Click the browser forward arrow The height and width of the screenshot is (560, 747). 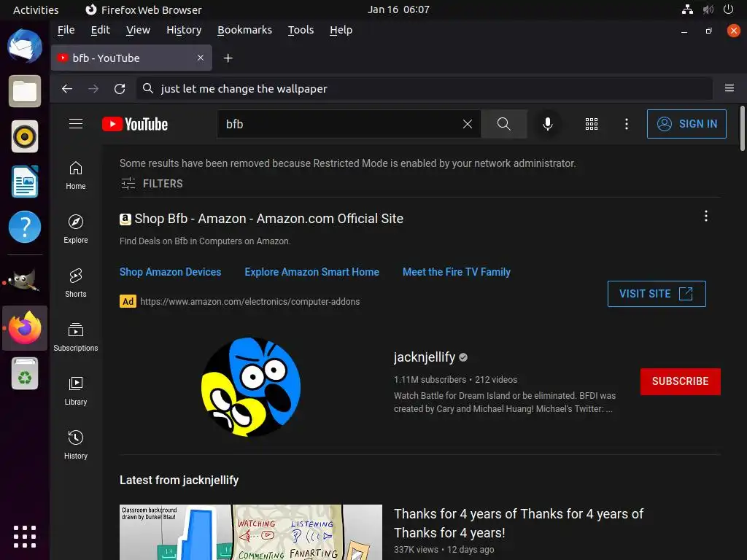pyautogui.click(x=93, y=88)
